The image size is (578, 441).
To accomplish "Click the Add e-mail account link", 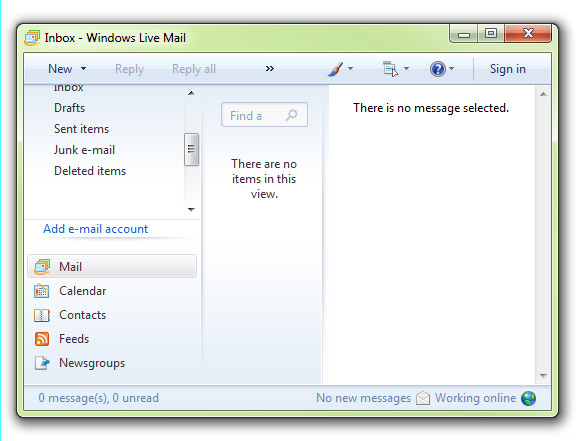I will tap(95, 229).
